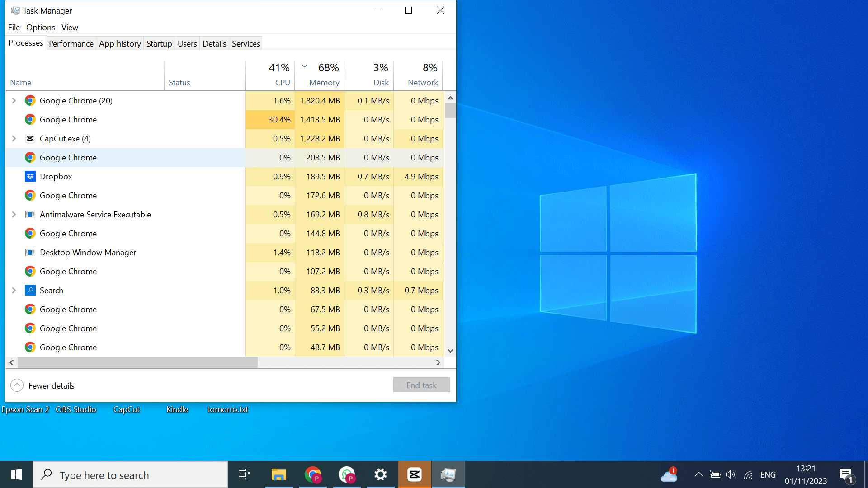Screen dimensions: 868x488
Task: Click the Search process icon
Action: click(30, 291)
